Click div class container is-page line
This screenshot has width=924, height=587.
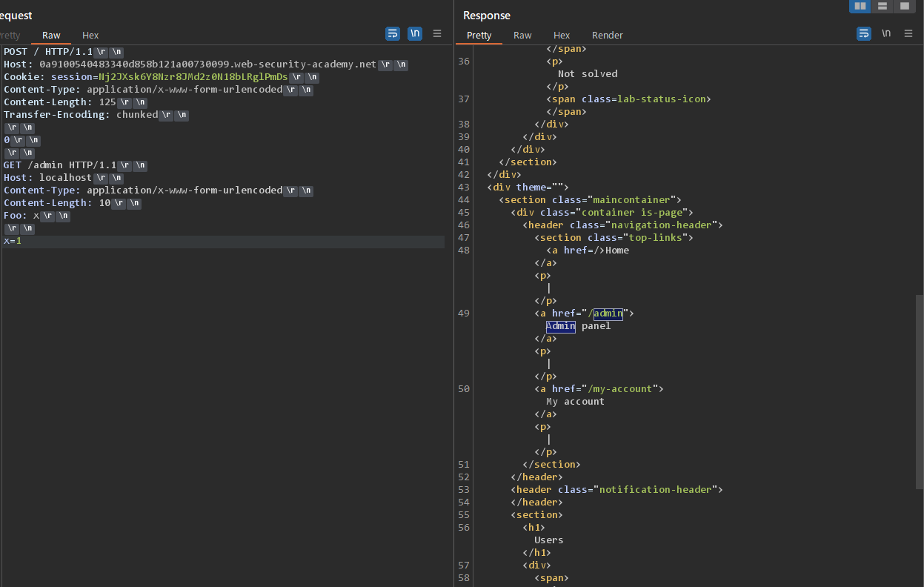coord(602,213)
